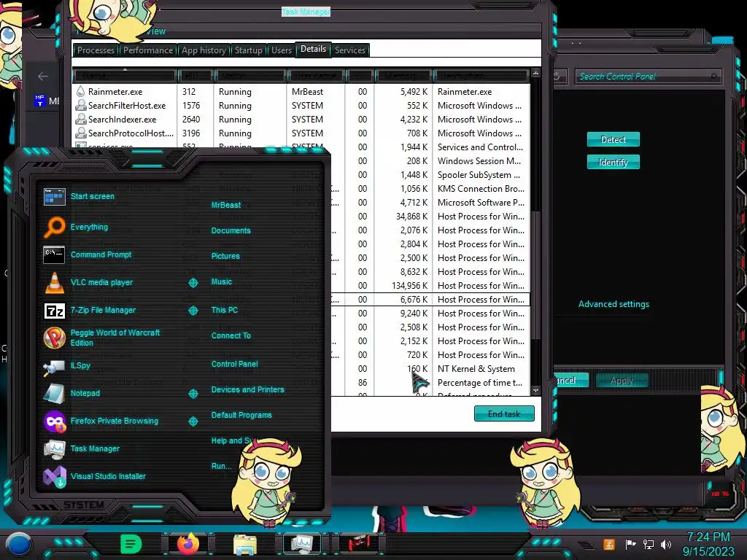Select the Details tab
The image size is (747, 560).
pyautogui.click(x=313, y=49)
